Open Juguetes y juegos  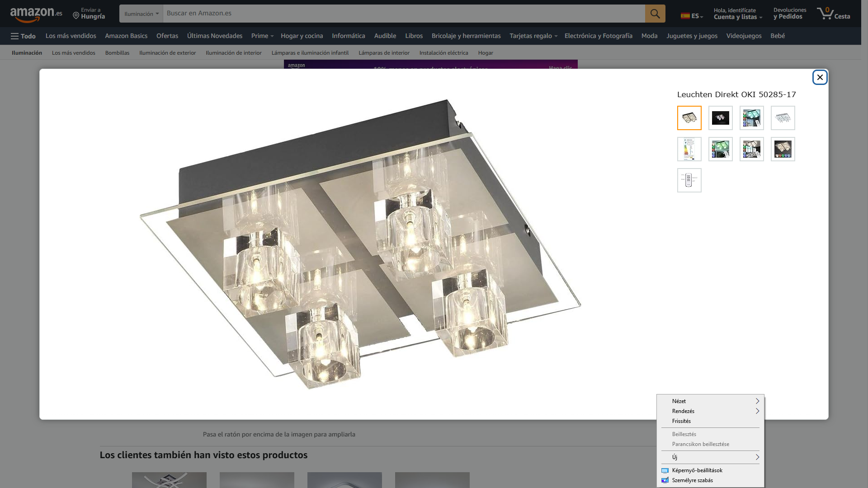[x=692, y=36]
